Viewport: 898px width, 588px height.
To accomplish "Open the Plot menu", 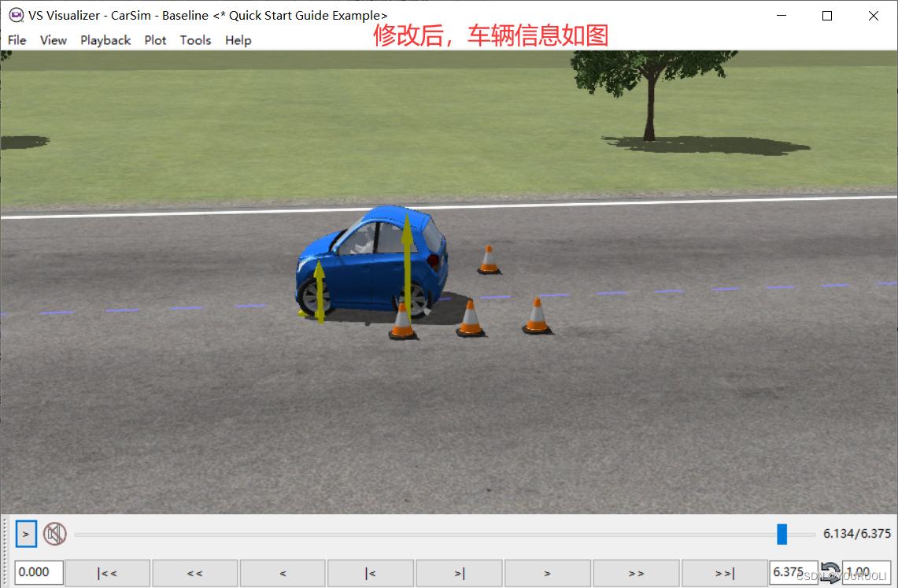I will [x=155, y=40].
